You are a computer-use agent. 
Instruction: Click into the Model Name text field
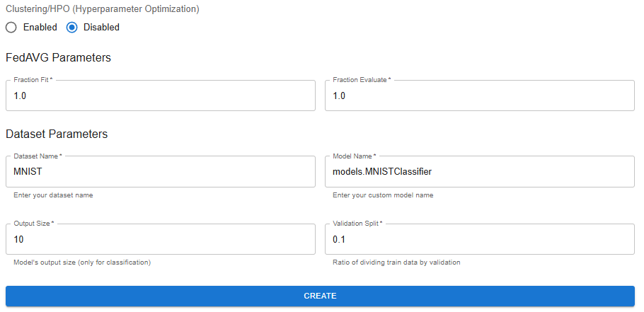tap(480, 172)
